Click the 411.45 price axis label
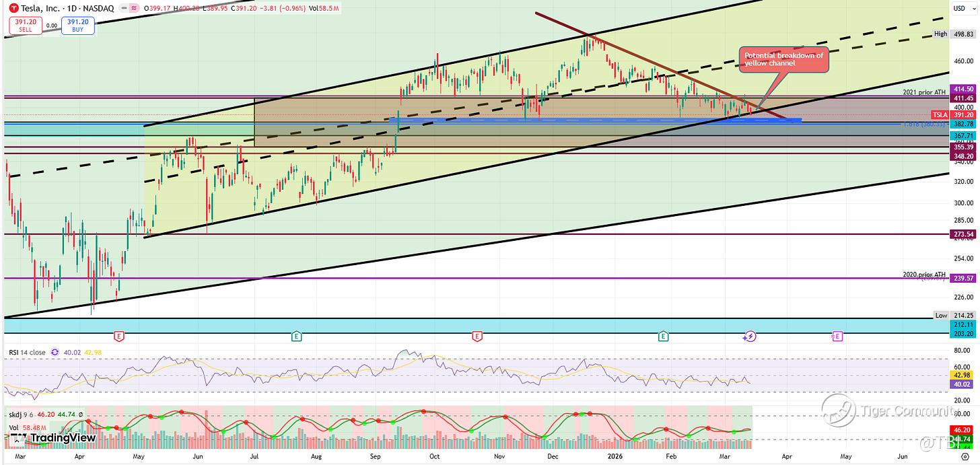Image resolution: width=980 pixels, height=465 pixels. point(962,98)
